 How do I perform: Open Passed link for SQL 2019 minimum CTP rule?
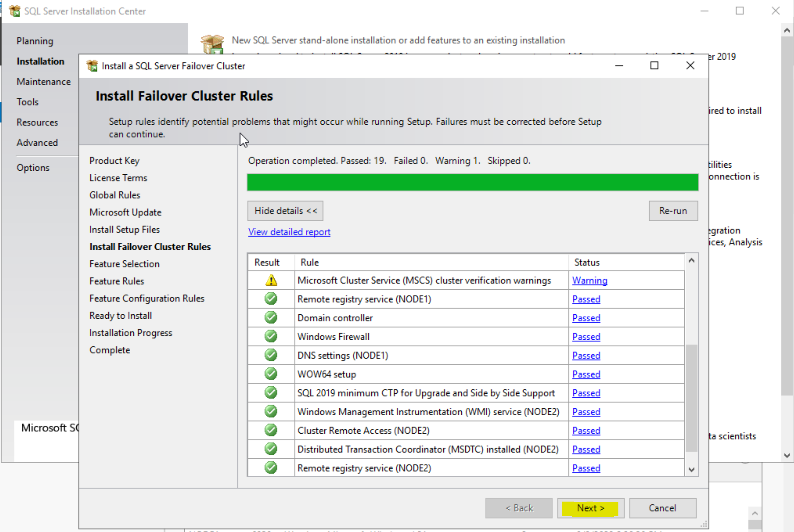click(x=586, y=393)
